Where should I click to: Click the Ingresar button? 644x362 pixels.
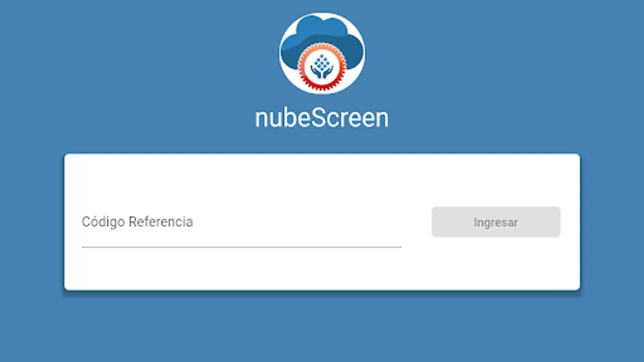tap(496, 222)
